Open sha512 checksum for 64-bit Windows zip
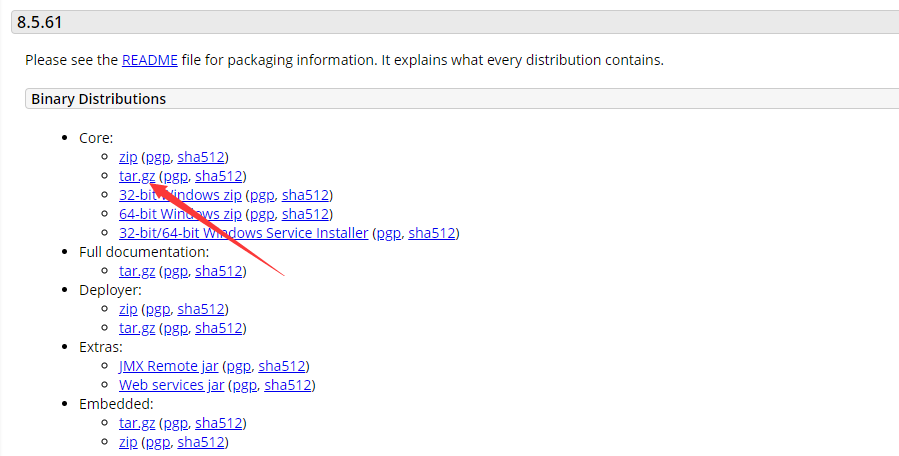 [x=305, y=214]
